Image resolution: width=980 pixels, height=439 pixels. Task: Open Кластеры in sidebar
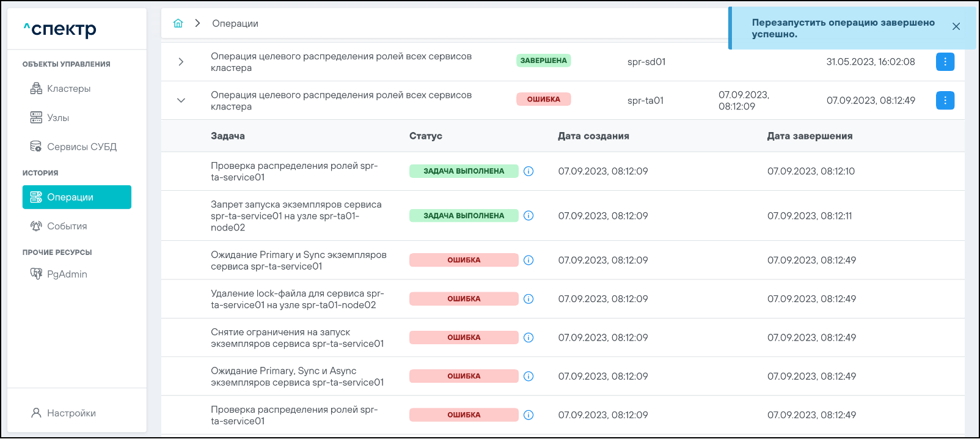coord(68,89)
